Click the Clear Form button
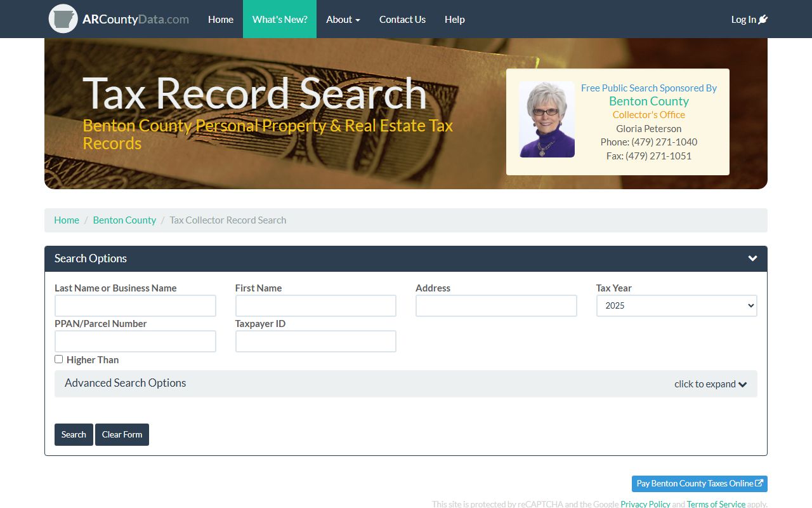The height and width of the screenshot is (508, 812). coord(122,434)
